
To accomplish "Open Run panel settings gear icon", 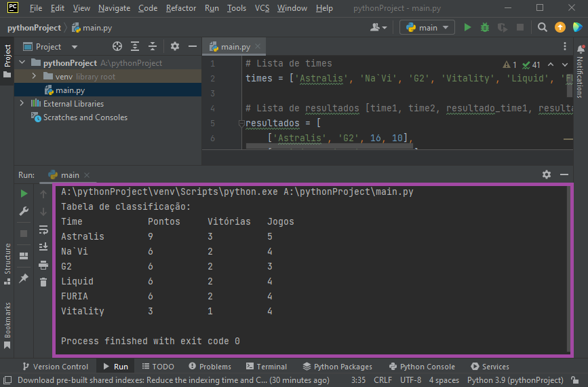I will click(547, 174).
